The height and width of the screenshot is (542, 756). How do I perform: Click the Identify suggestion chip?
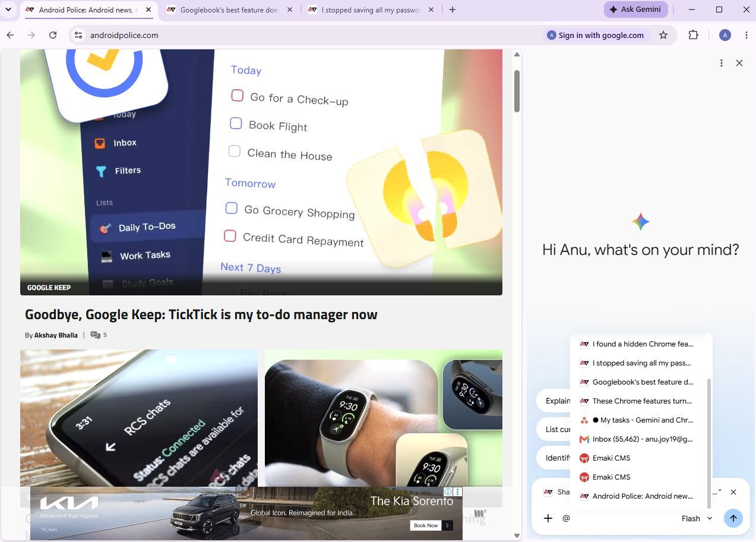tap(553, 458)
